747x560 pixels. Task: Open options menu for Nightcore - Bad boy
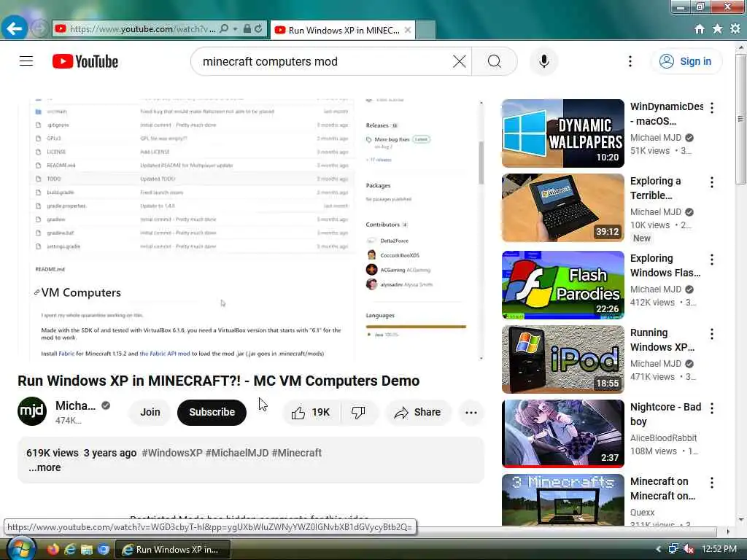click(x=712, y=408)
